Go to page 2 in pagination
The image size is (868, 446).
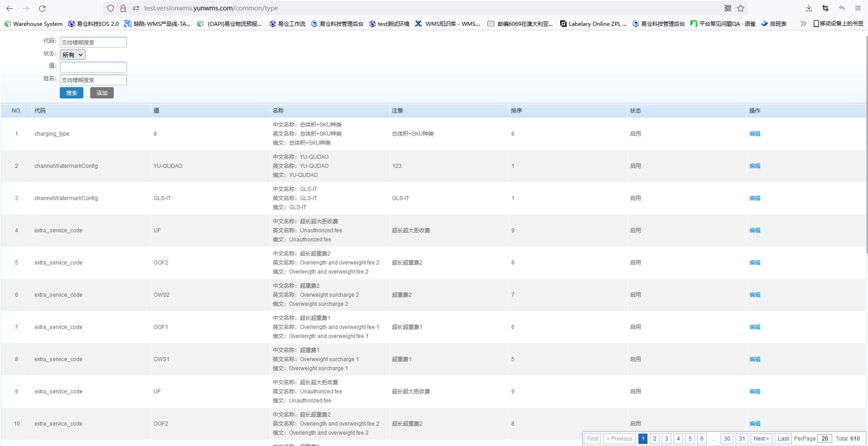(655, 439)
